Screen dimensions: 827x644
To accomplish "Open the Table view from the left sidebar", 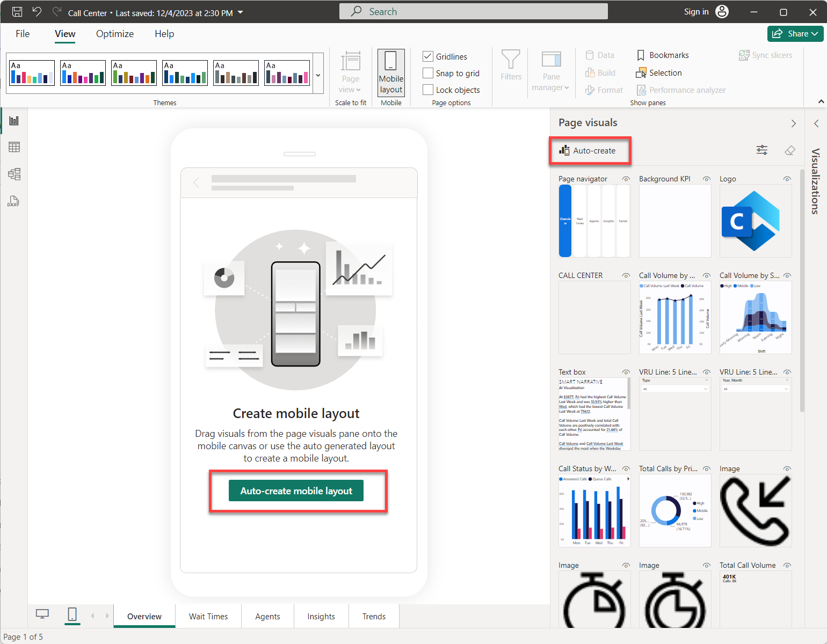I will [13, 147].
